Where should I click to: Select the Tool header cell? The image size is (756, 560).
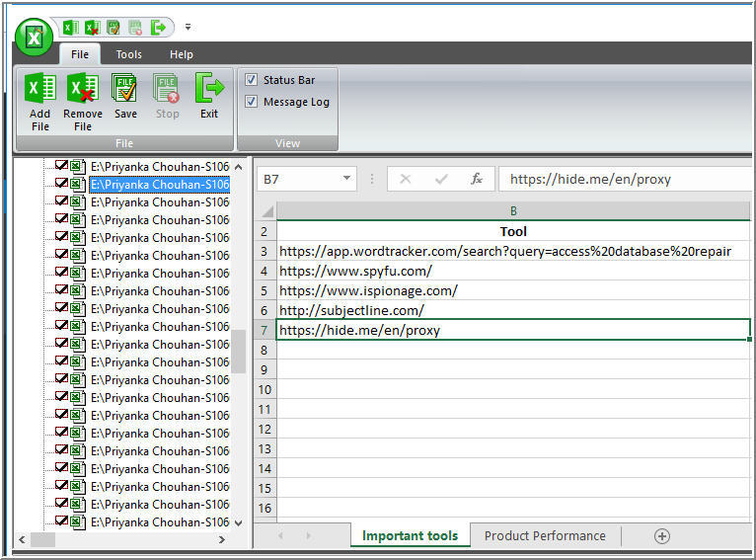click(x=513, y=231)
